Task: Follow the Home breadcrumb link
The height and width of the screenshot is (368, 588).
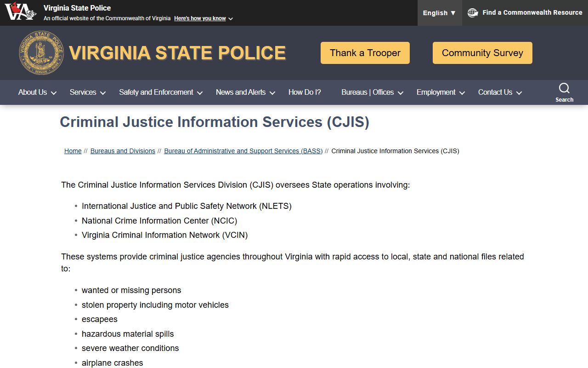Action: pyautogui.click(x=73, y=151)
